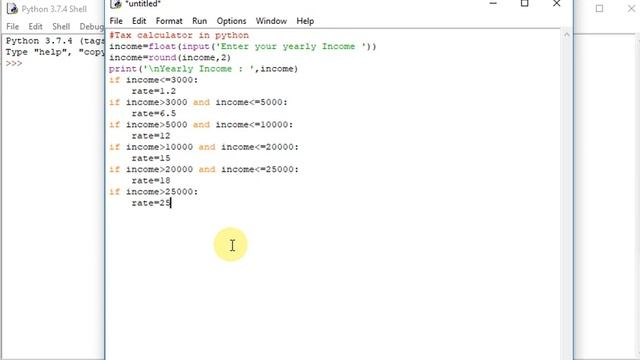Click the 'Python 3.7.4 Shell' window title

(x=54, y=9)
